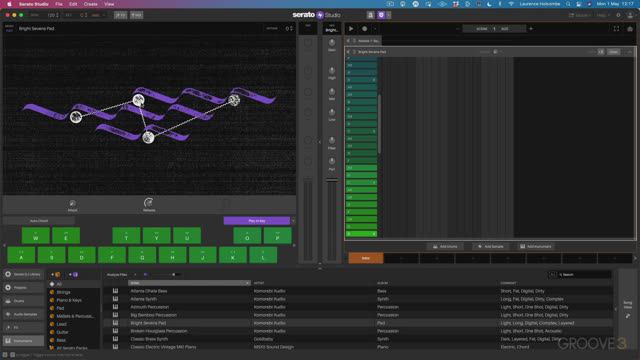Click the Attack knob under instrument display
The image size is (640, 360).
pos(72,204)
